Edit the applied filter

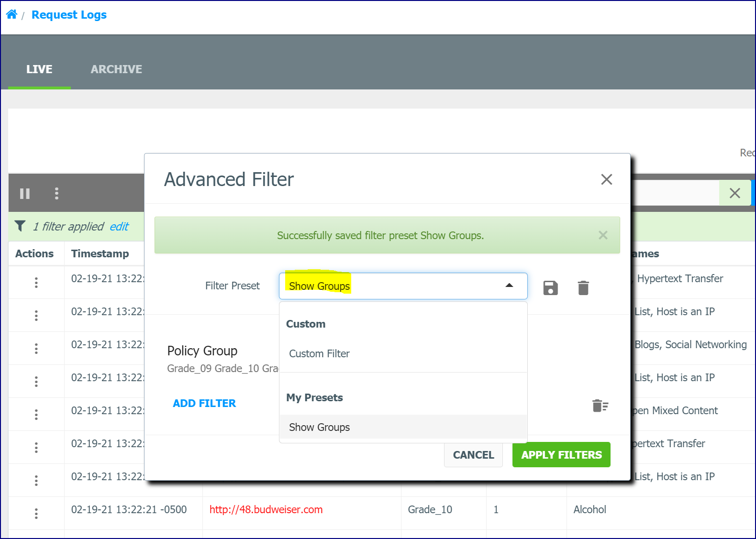click(119, 226)
